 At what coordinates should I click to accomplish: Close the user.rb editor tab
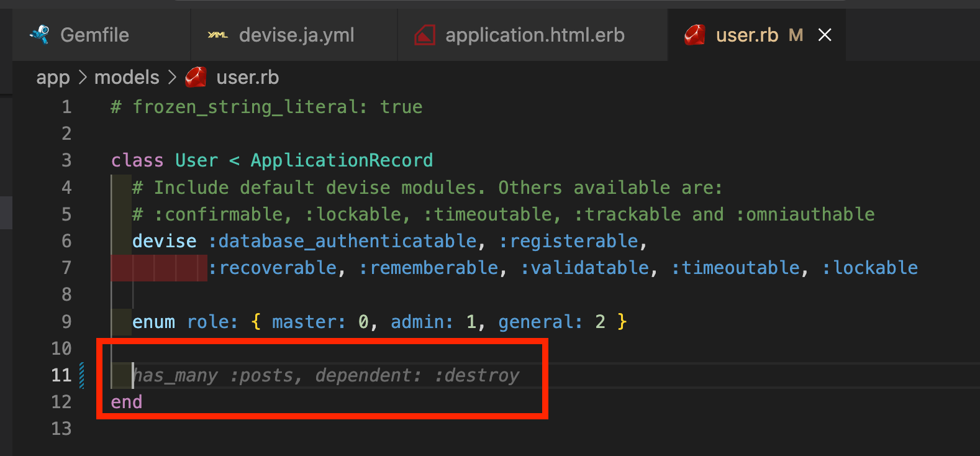(825, 35)
